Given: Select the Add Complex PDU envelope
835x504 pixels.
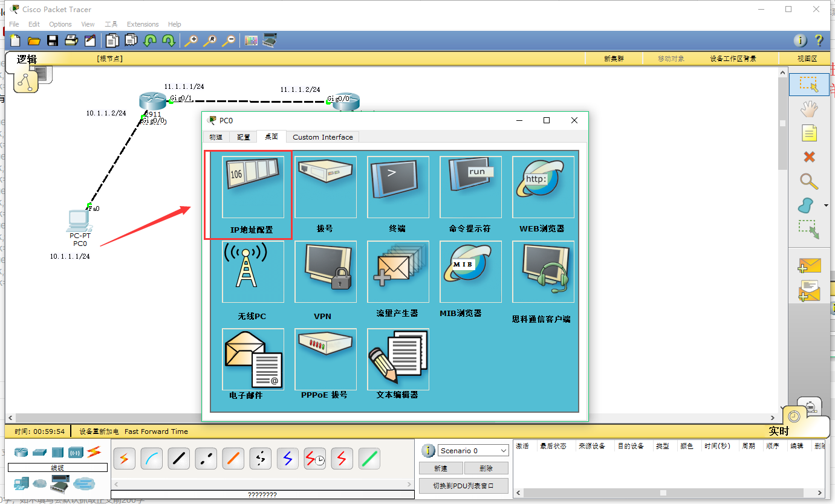Looking at the screenshot, I should 809,291.
